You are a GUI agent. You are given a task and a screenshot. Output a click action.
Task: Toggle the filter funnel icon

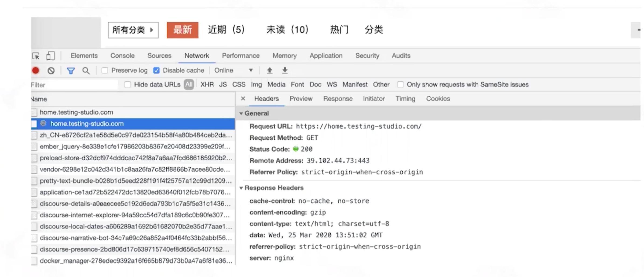[x=71, y=71]
